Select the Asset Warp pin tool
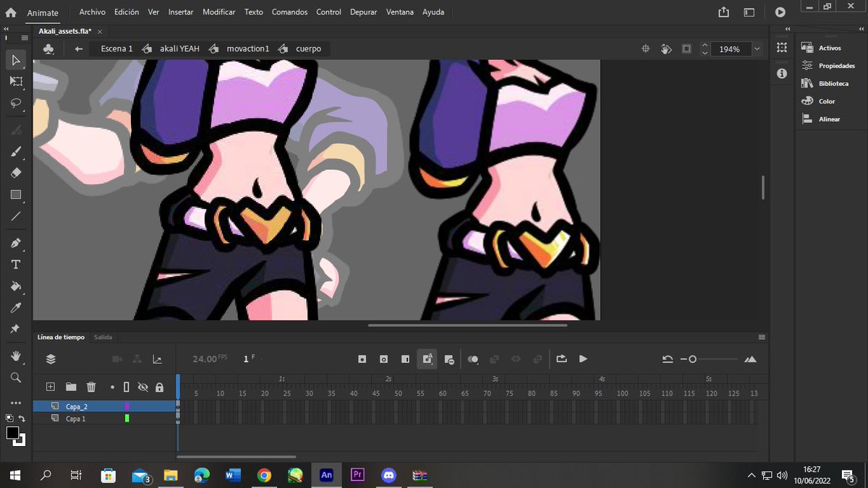The width and height of the screenshot is (868, 488). click(x=16, y=329)
